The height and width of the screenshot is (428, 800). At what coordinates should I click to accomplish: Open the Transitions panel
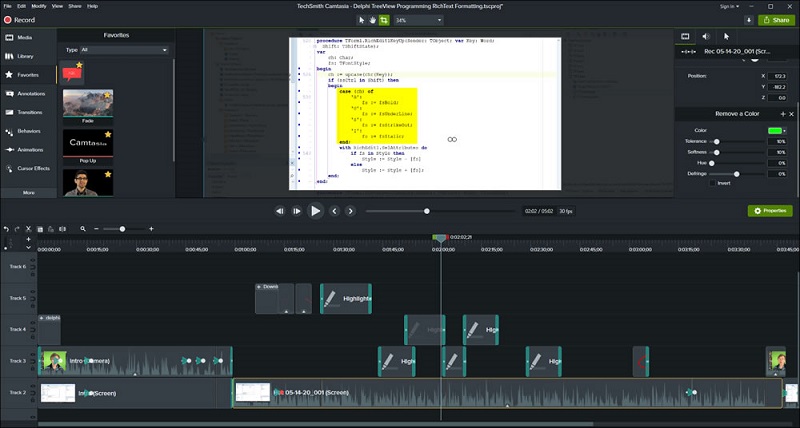(29, 112)
